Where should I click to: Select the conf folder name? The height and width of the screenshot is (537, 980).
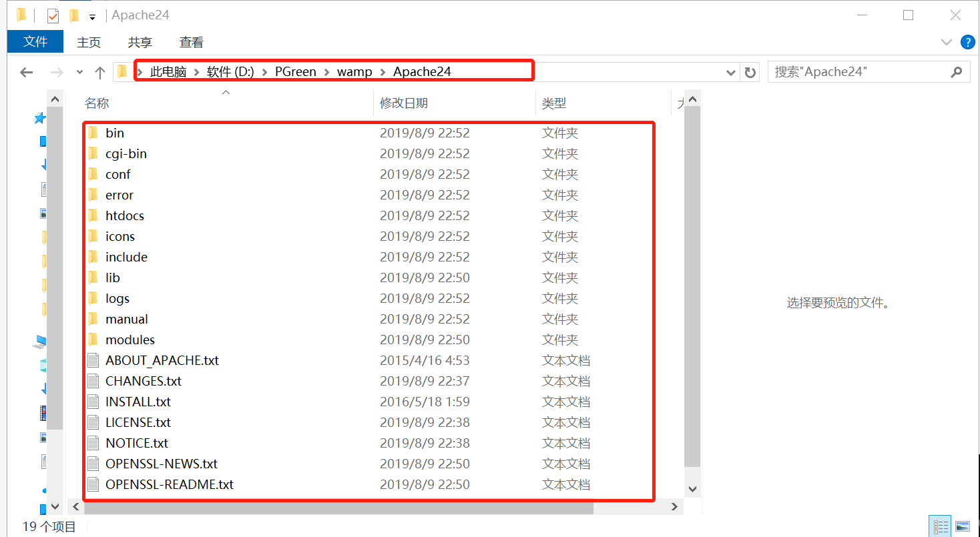pyautogui.click(x=118, y=174)
